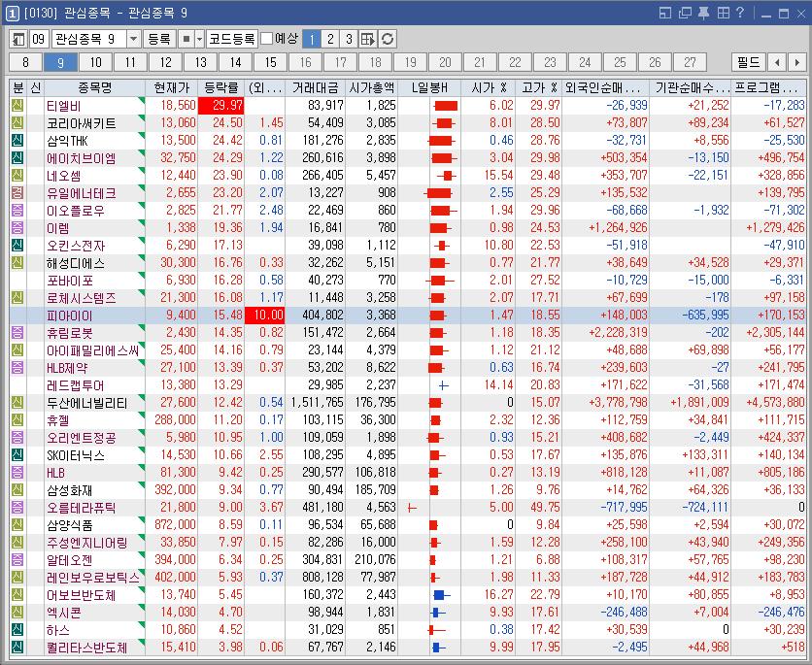Show next fields with the right arrow
Image resolution: width=812 pixels, height=665 pixels.
click(795, 63)
